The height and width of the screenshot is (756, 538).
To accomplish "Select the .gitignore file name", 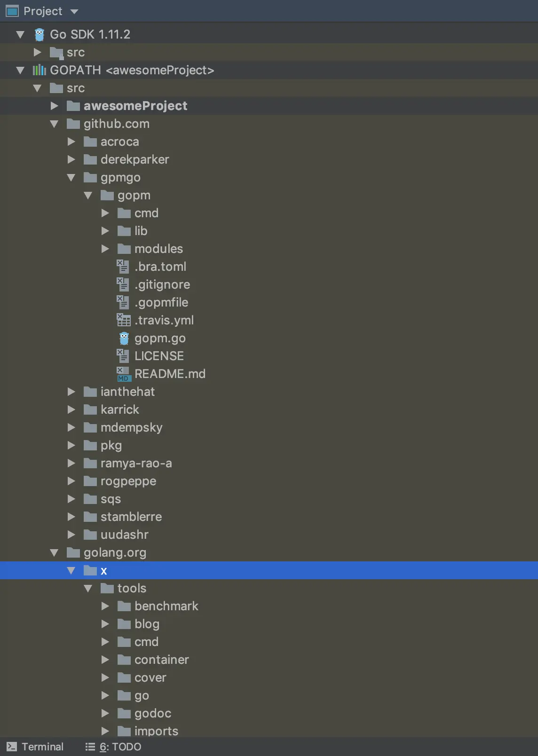I will pyautogui.click(x=162, y=285).
